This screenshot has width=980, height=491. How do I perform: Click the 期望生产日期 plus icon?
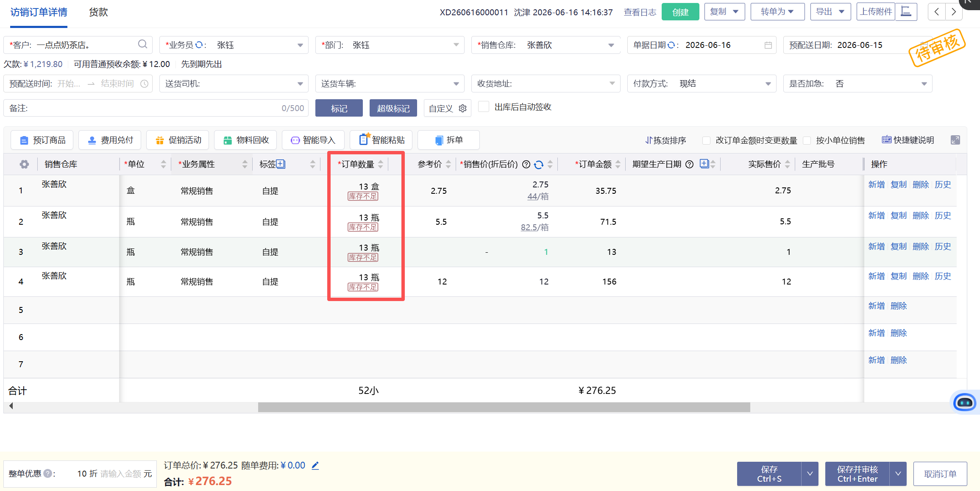pyautogui.click(x=704, y=164)
